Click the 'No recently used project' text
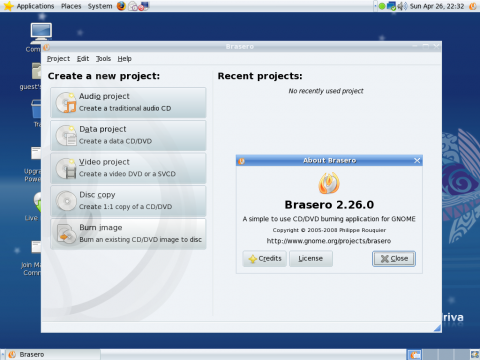The width and height of the screenshot is (480, 360). coord(326,91)
